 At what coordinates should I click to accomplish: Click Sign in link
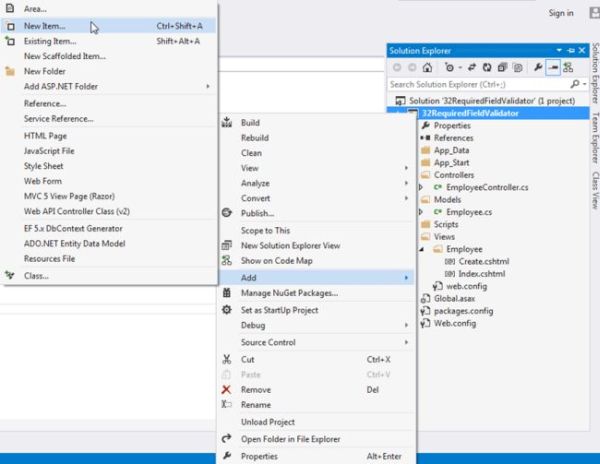561,13
